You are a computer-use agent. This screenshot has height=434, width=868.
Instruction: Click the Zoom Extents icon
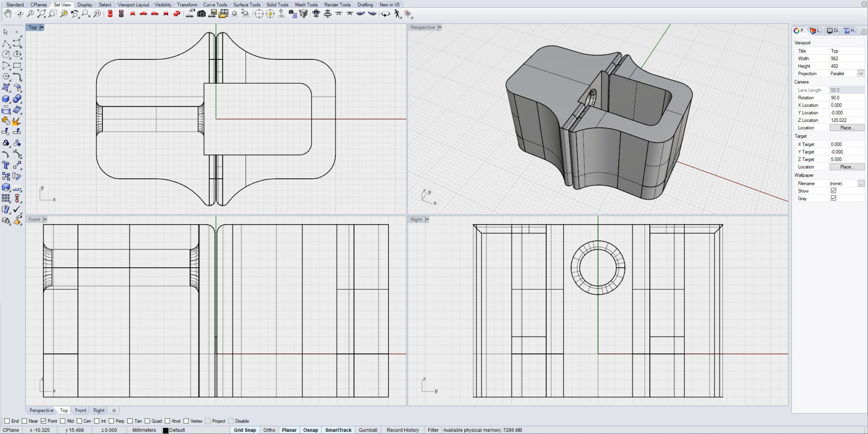coord(41,14)
